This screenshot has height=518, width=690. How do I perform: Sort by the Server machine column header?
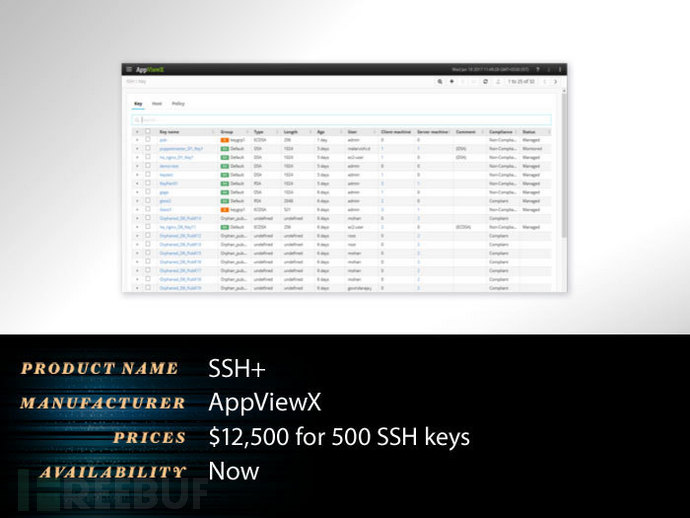click(x=433, y=132)
